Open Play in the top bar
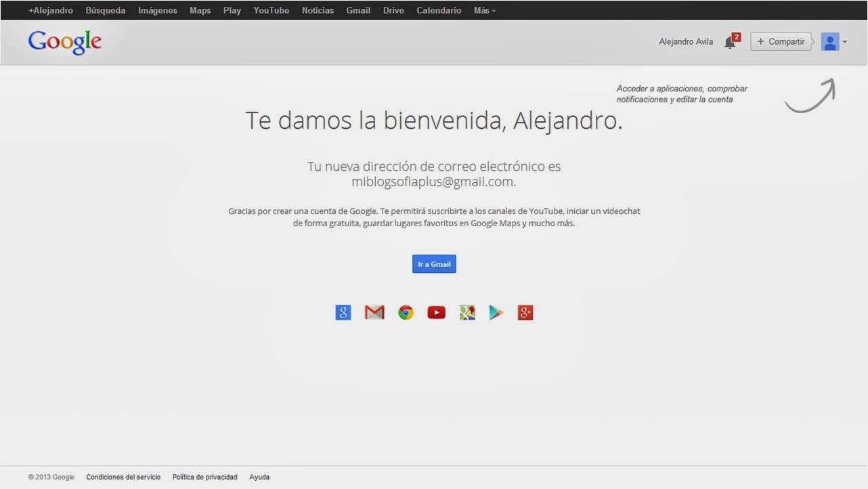Screen dimensions: 868x489 [x=232, y=11]
